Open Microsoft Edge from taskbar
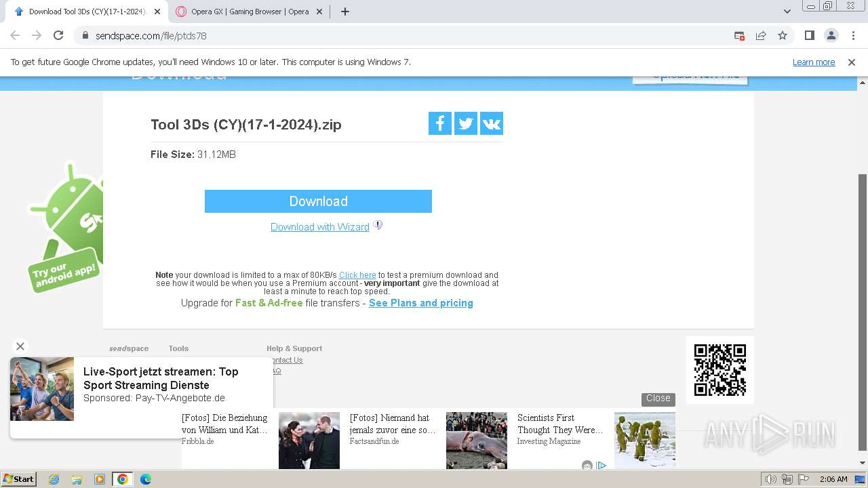868x488 pixels. tap(146, 479)
